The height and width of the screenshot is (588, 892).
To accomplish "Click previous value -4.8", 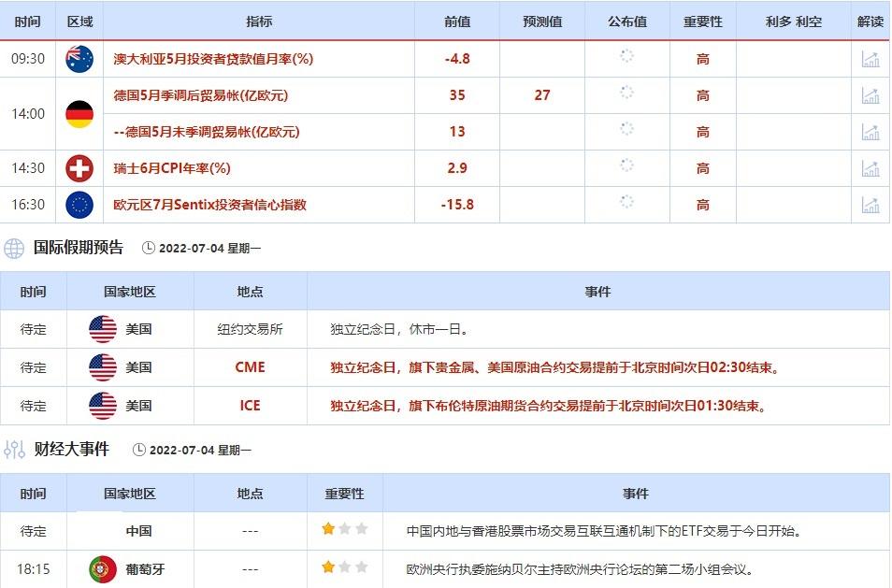I will (457, 59).
